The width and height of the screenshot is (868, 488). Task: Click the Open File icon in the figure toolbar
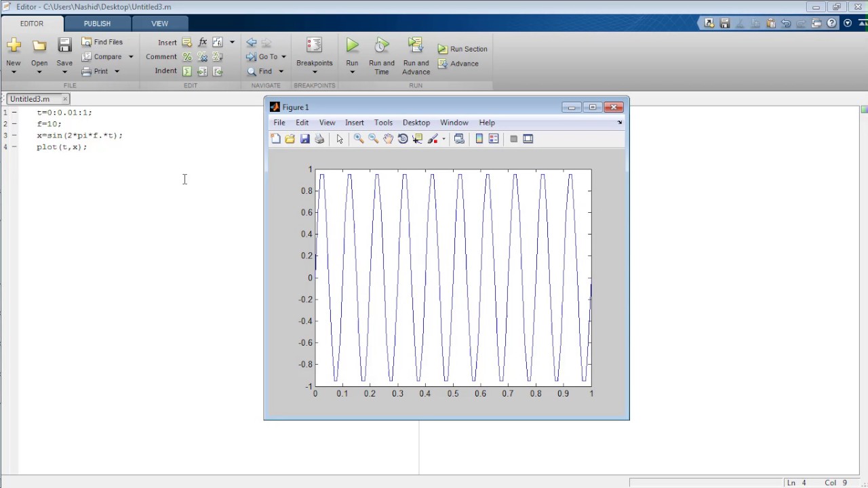[290, 139]
